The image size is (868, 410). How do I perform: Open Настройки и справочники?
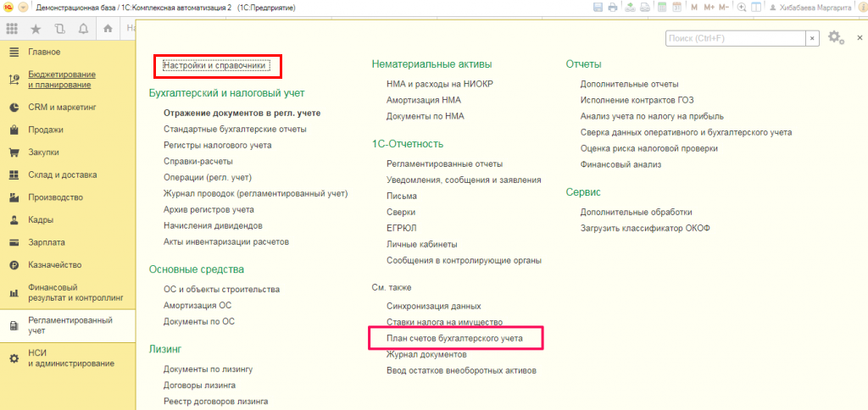216,66
